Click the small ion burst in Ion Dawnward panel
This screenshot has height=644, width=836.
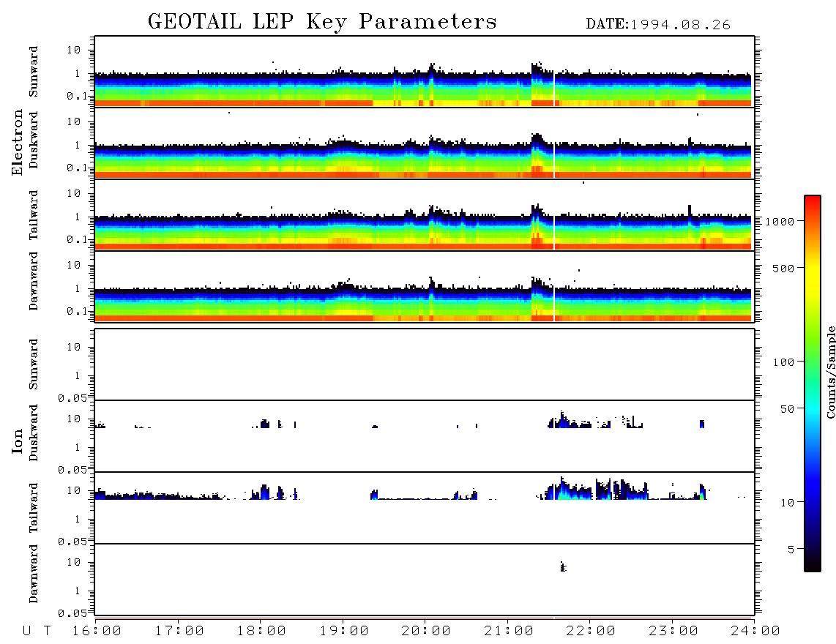click(x=563, y=566)
